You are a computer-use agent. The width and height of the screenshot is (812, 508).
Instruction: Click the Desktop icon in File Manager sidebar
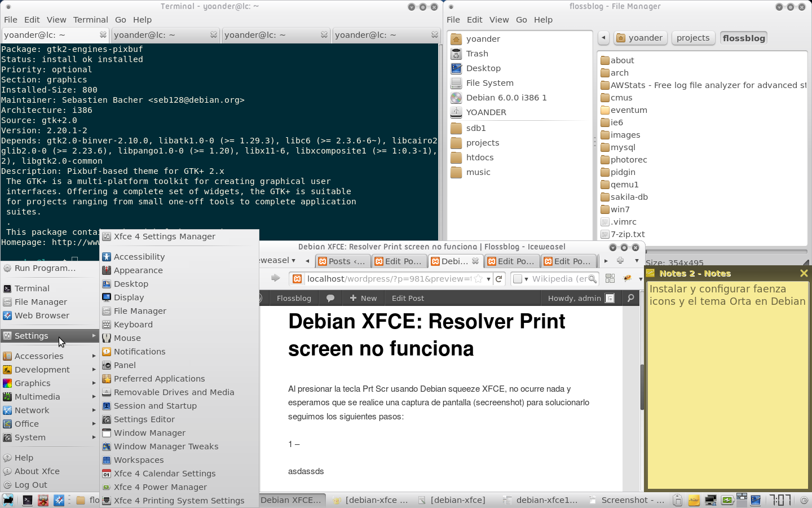(x=456, y=68)
